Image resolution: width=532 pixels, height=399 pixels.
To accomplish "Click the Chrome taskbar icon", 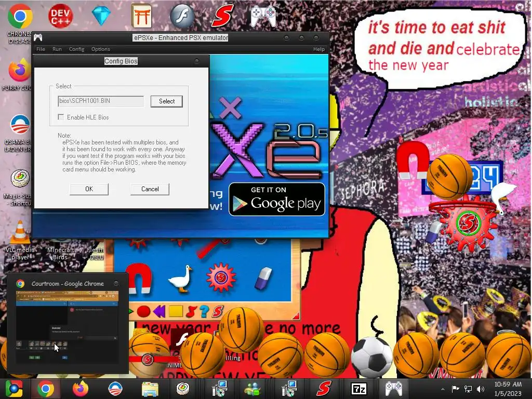I will coord(46,389).
